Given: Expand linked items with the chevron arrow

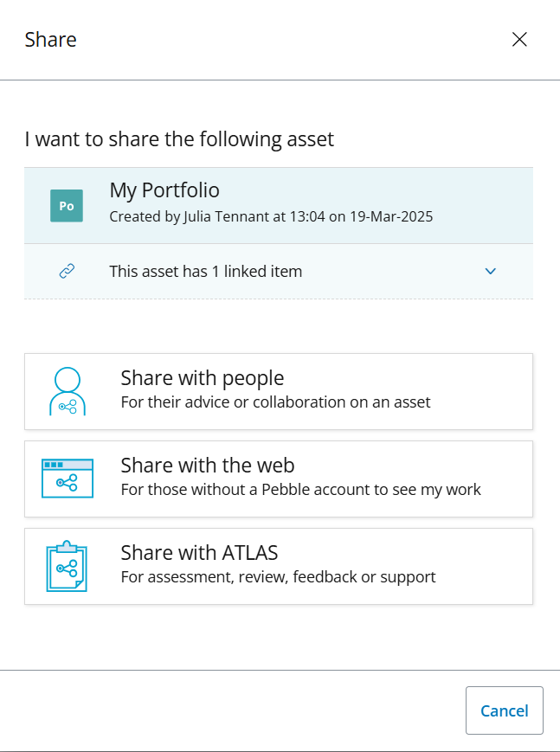Looking at the screenshot, I should [491, 272].
